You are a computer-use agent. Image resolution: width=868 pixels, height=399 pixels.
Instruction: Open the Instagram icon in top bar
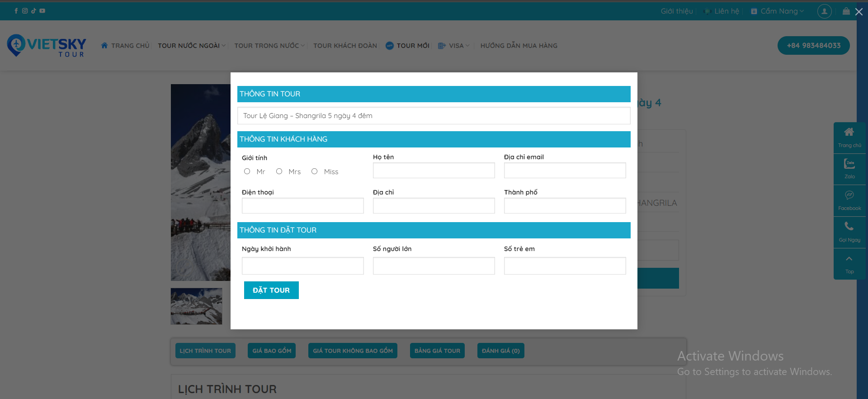click(x=25, y=11)
